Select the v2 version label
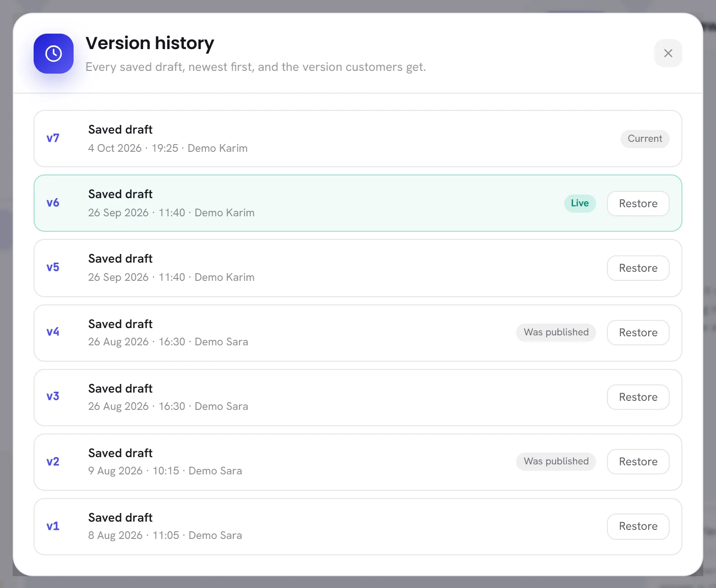 coord(53,462)
